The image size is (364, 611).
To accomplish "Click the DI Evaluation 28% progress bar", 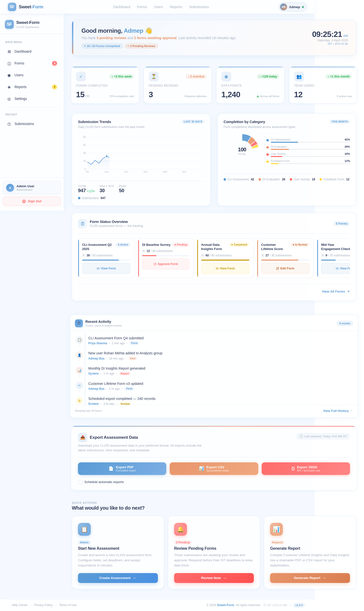I will [x=310, y=149].
